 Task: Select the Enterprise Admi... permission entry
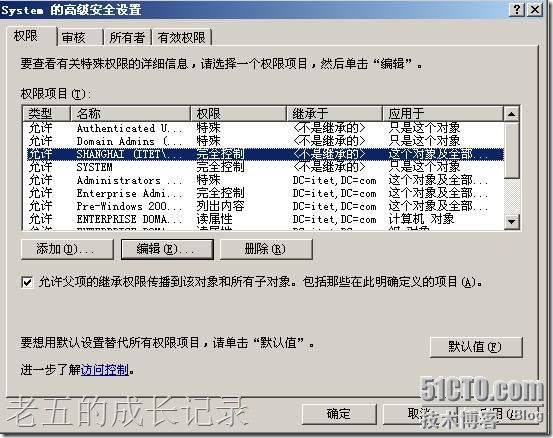pos(265,193)
